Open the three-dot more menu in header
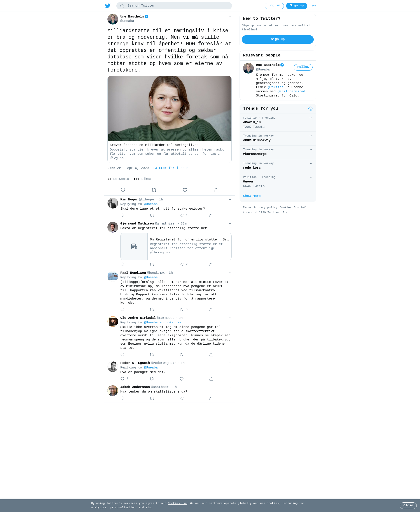 tap(314, 6)
